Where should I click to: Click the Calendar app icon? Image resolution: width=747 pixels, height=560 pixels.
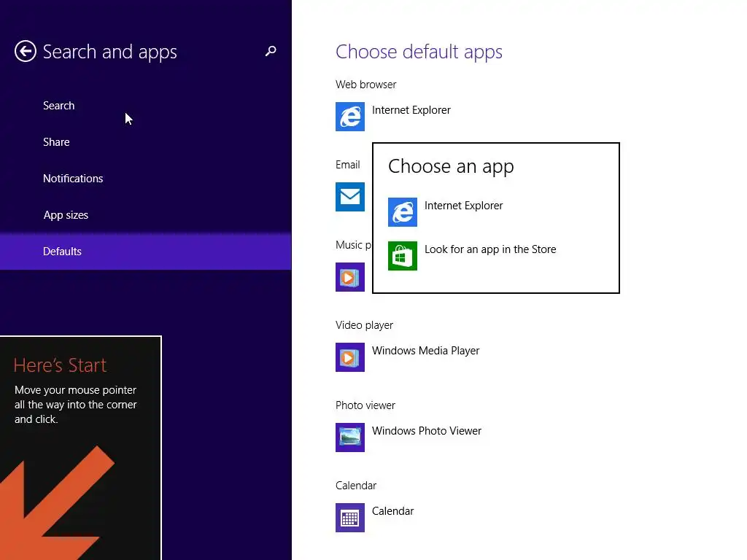coord(349,518)
